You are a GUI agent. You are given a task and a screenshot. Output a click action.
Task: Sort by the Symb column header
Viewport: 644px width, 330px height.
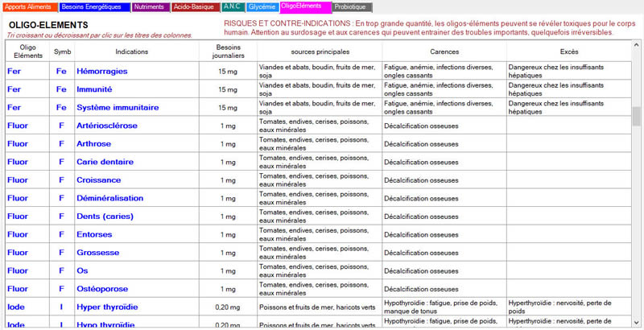62,52
